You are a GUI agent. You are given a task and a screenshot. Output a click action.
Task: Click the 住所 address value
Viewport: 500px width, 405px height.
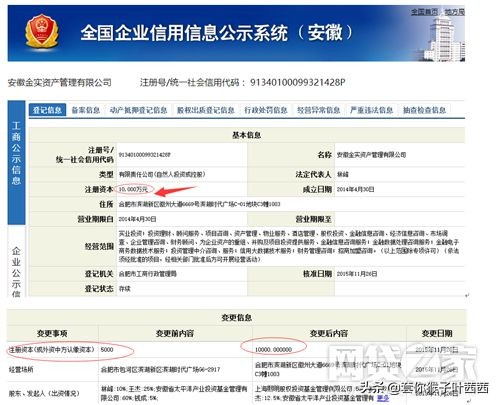(199, 204)
